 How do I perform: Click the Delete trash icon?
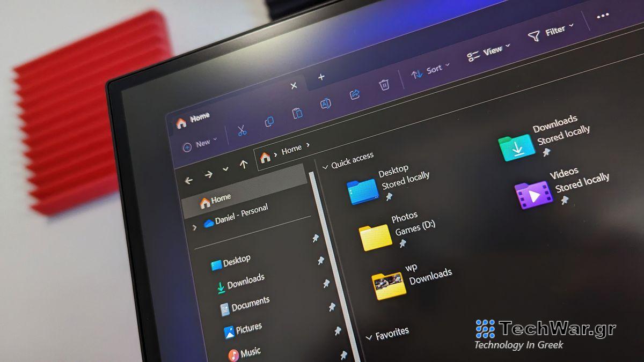[x=384, y=84]
